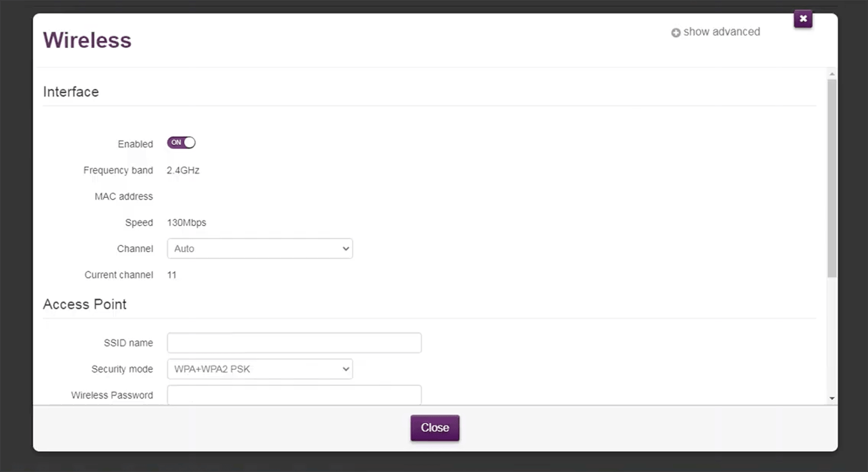This screenshot has height=472, width=868.
Task: Click the Security mode chevron arrow
Action: [x=345, y=369]
